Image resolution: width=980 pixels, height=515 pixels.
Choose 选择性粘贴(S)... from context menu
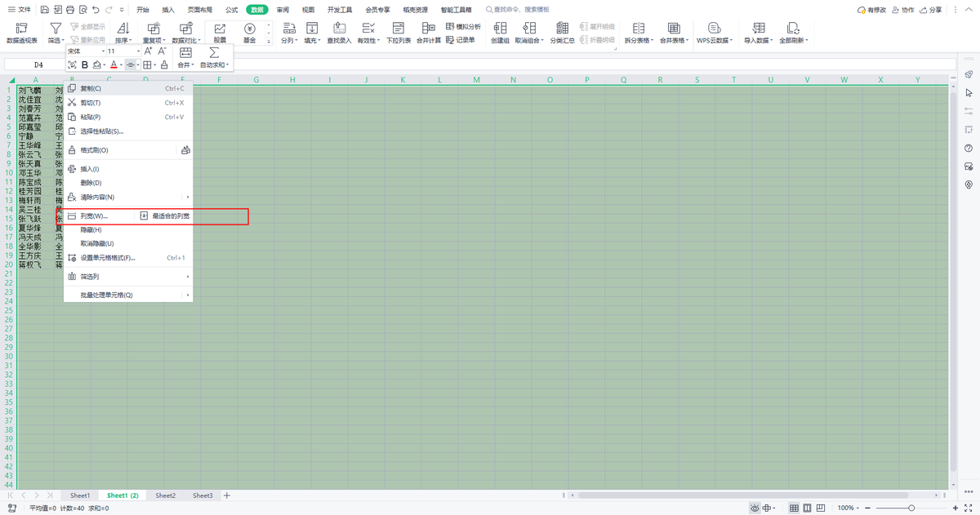pos(128,131)
